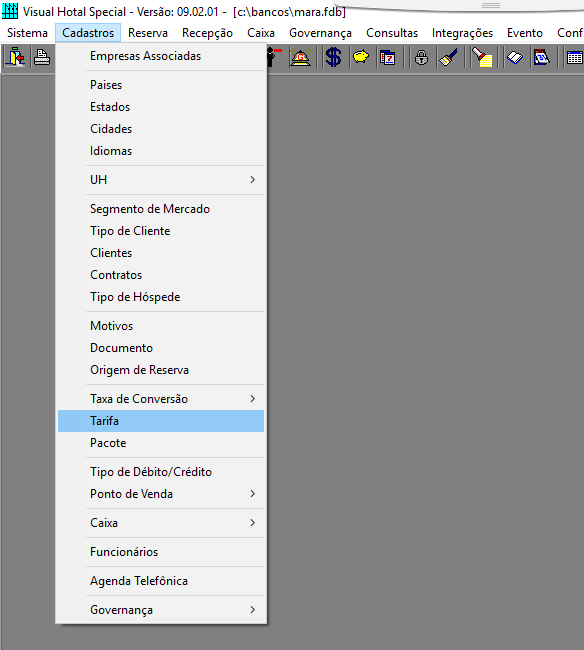Image resolution: width=584 pixels, height=650 pixels.
Task: Open the Governança menu in menu bar
Action: (320, 33)
